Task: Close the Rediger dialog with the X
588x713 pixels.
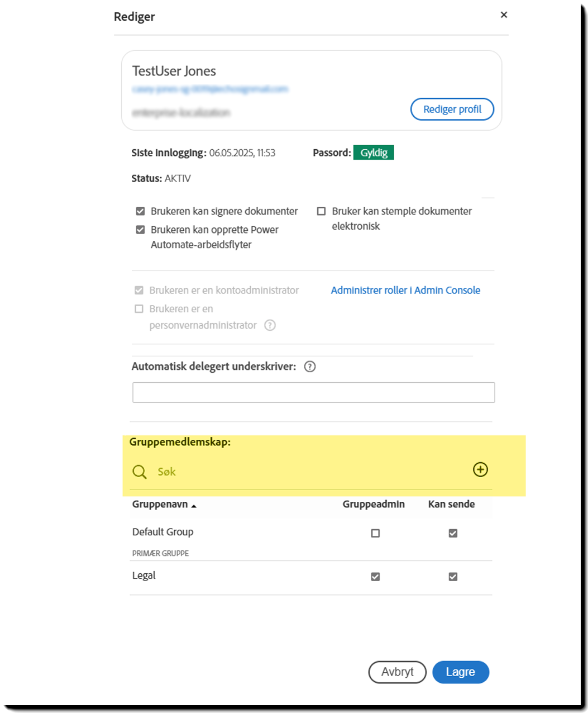Action: (x=504, y=15)
